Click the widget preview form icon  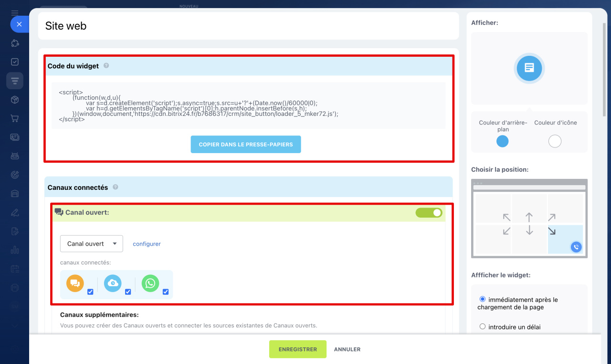coord(529,68)
